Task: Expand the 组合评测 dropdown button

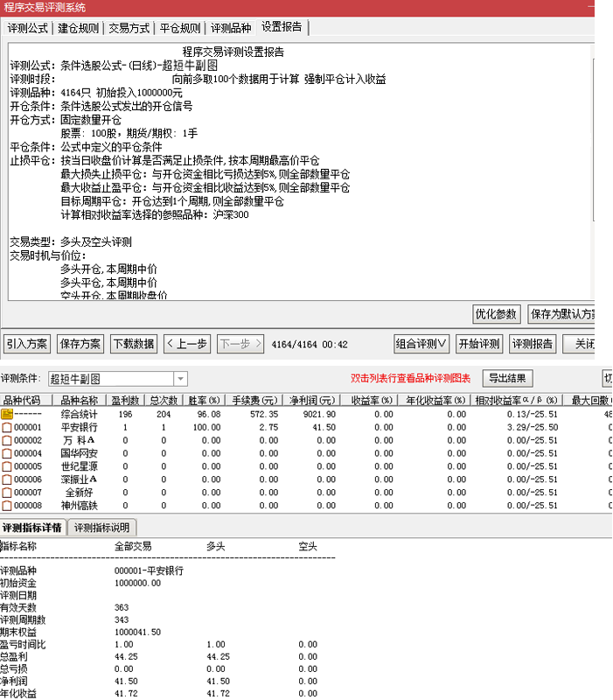Action: [x=421, y=344]
